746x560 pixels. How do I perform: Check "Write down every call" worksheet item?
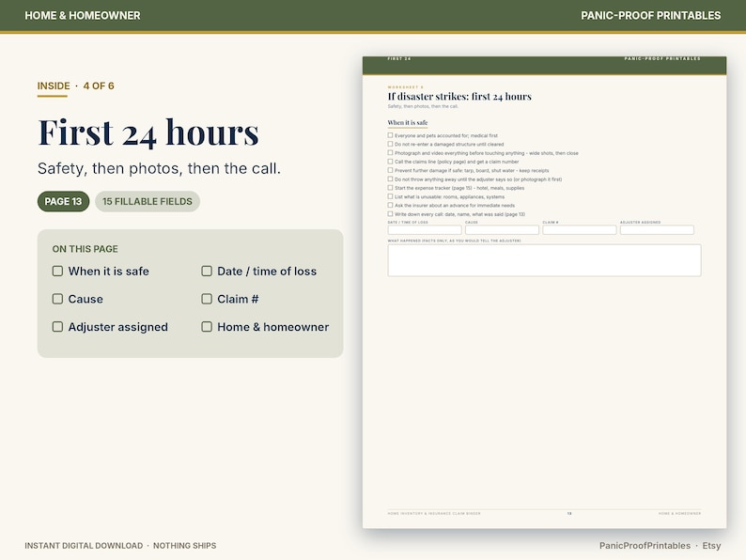click(390, 214)
